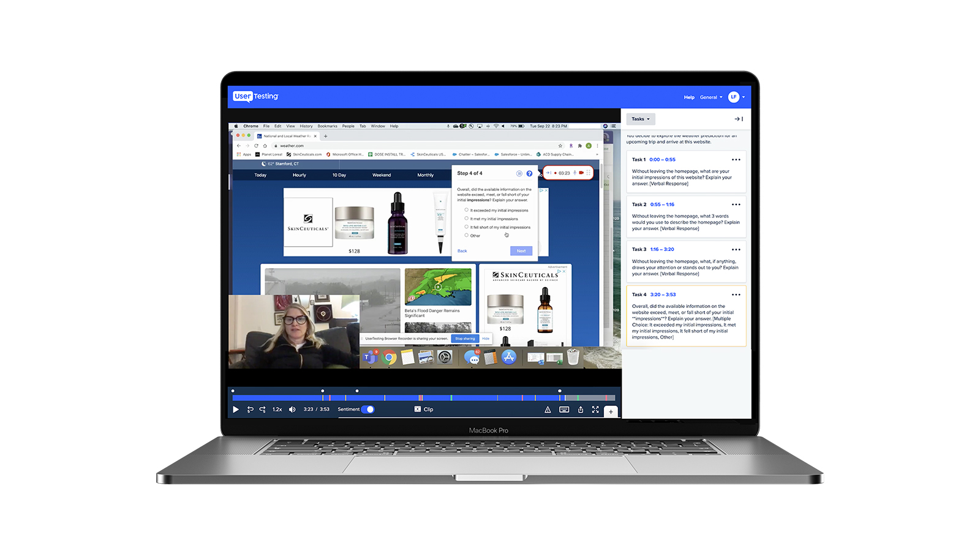Image resolution: width=980 pixels, height=551 pixels.
Task: Add a note with the plus button
Action: pos(611,411)
